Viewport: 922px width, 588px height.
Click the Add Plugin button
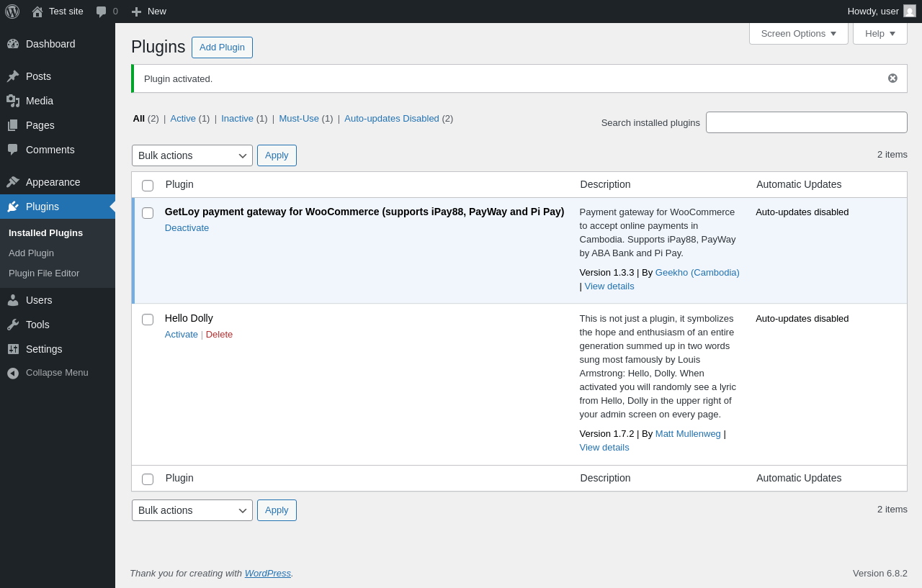pyautogui.click(x=222, y=48)
